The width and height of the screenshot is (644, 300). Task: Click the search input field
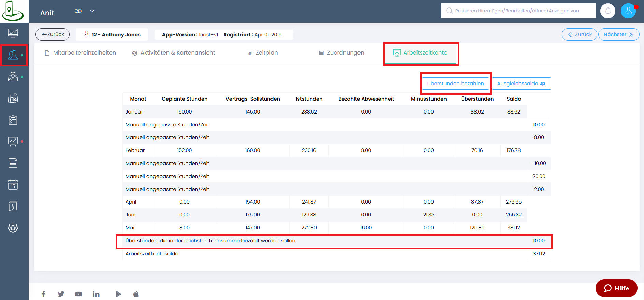(x=518, y=11)
